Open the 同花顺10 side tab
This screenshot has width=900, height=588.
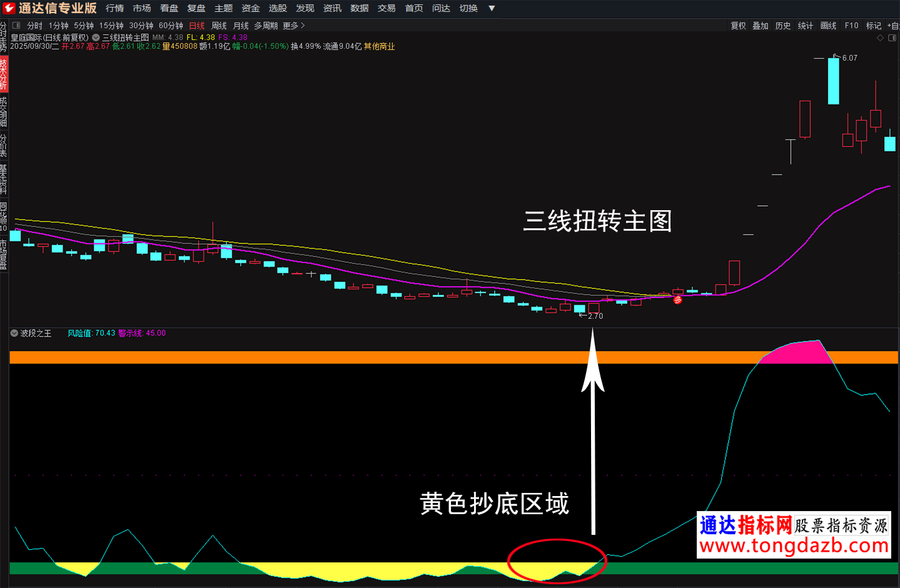[x=4, y=217]
